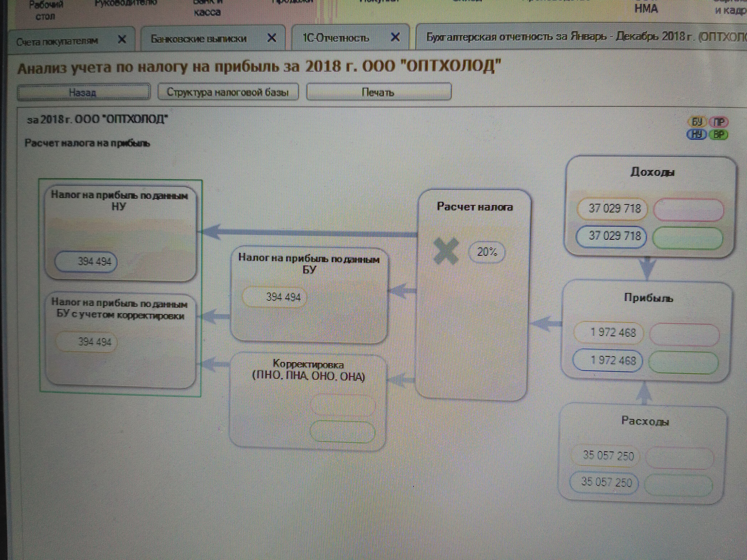Click the ВР legend badge
Screen dimensions: 747x560
click(x=719, y=135)
